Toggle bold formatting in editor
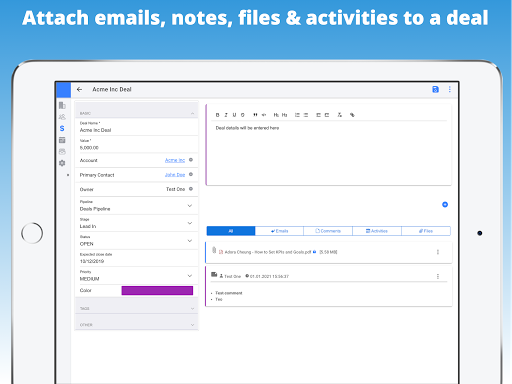 click(x=217, y=115)
